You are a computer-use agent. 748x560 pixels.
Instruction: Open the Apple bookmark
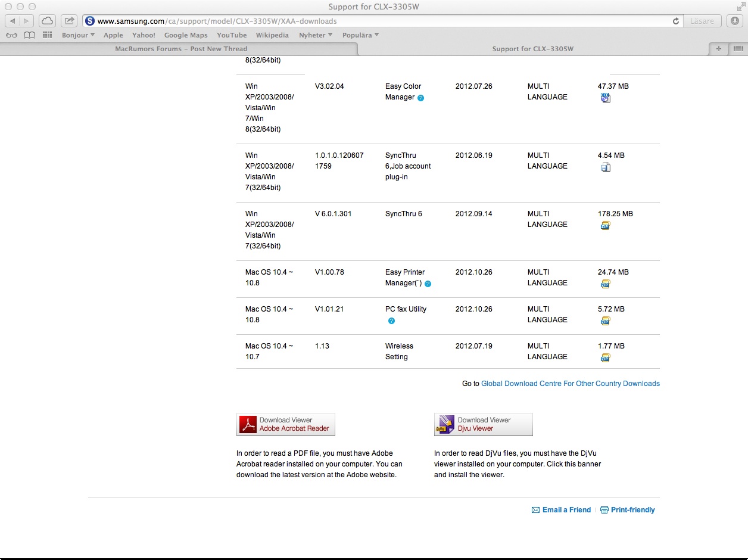coord(113,35)
